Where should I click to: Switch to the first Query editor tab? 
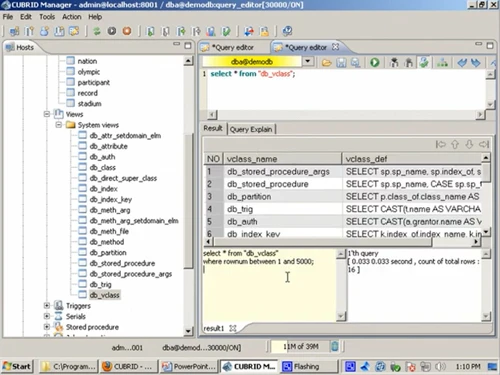click(233, 47)
